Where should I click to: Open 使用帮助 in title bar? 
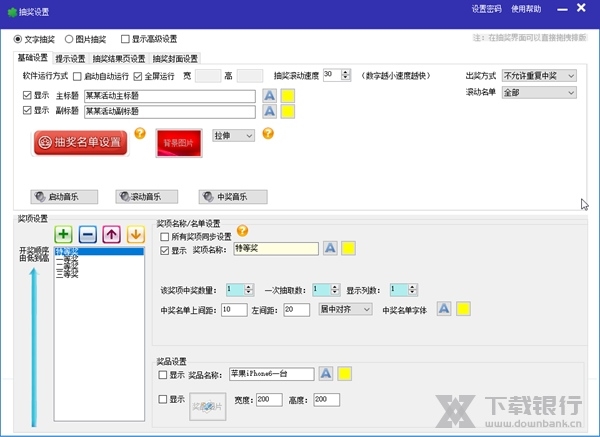(x=526, y=9)
